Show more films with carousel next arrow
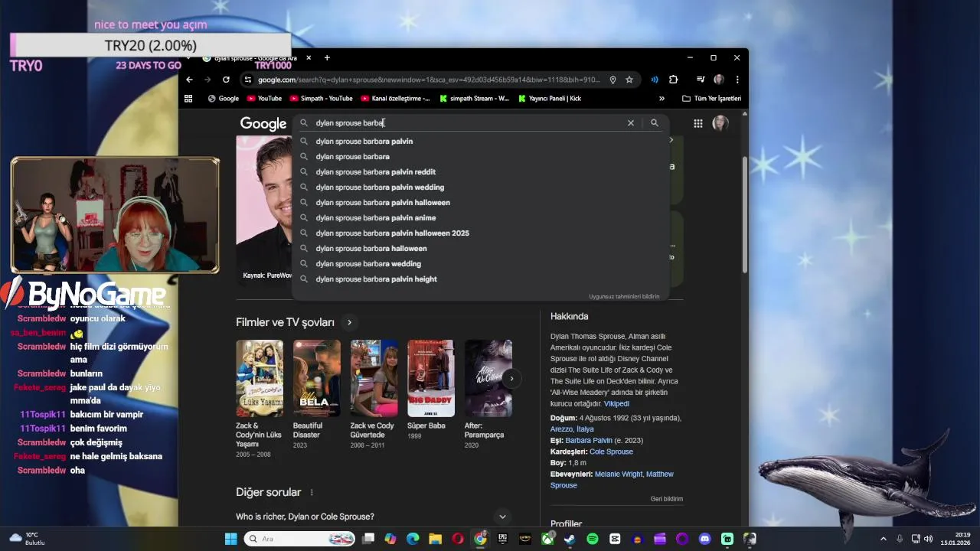 pyautogui.click(x=511, y=378)
